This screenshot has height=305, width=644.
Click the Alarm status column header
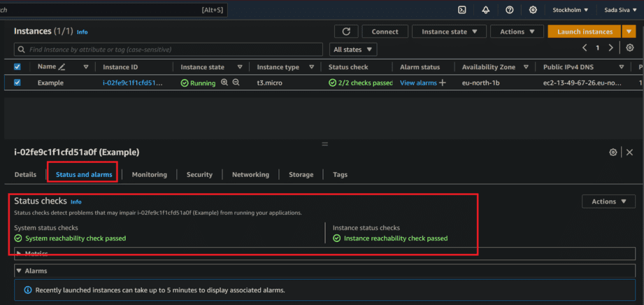point(420,66)
